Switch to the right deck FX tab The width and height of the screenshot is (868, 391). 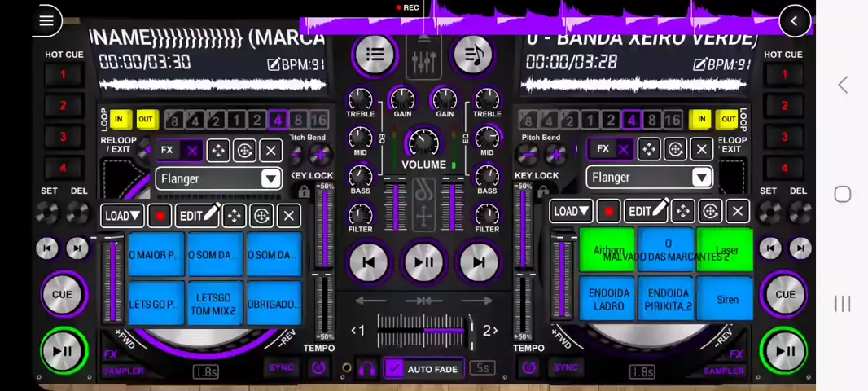(x=736, y=354)
